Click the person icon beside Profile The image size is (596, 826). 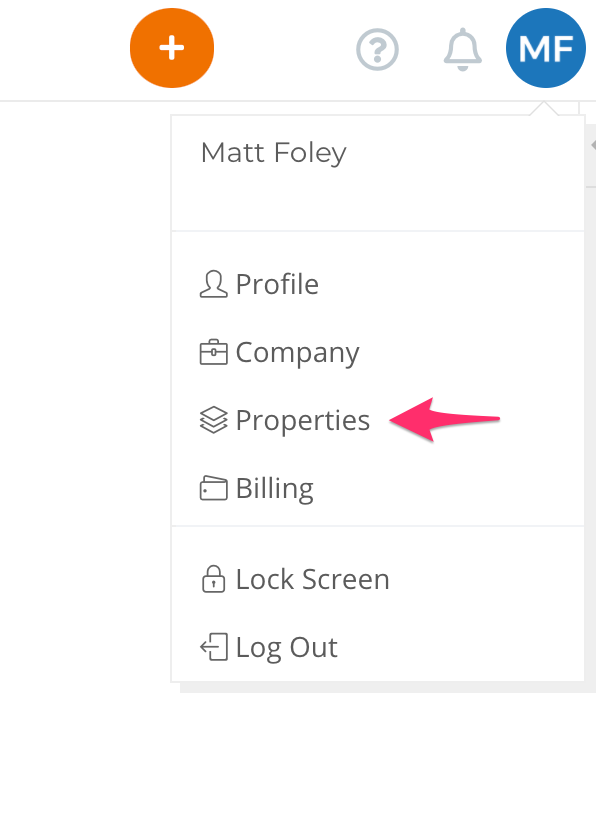(213, 284)
